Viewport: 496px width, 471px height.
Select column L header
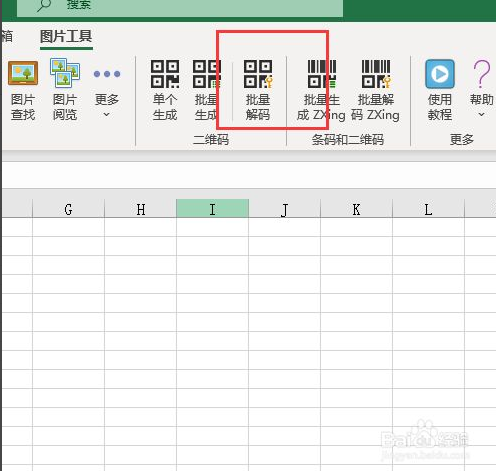428,209
